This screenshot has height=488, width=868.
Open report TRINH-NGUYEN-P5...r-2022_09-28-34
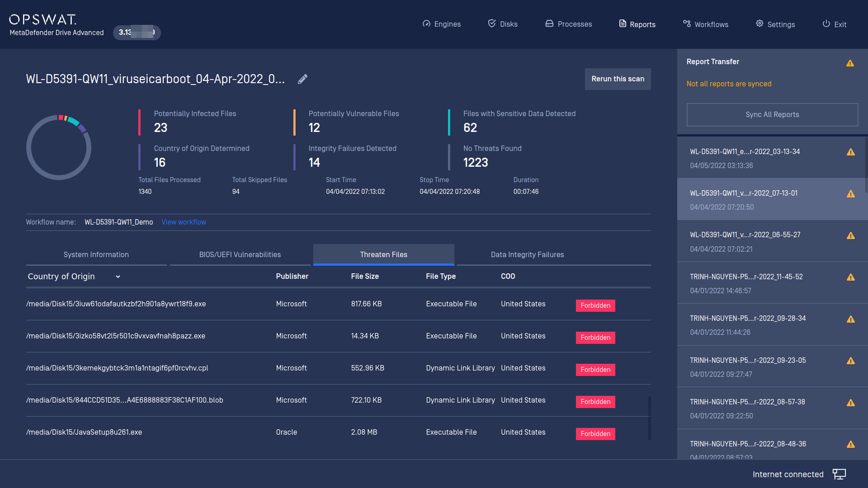771,325
